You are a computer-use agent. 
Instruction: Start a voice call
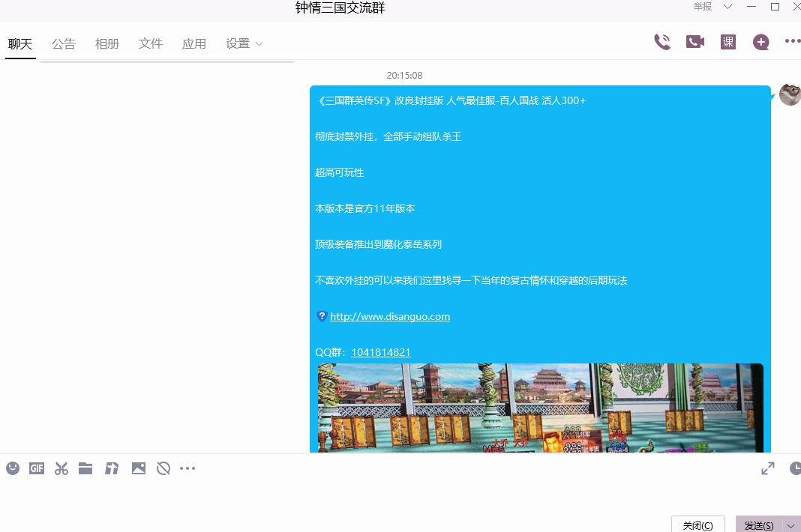[662, 42]
